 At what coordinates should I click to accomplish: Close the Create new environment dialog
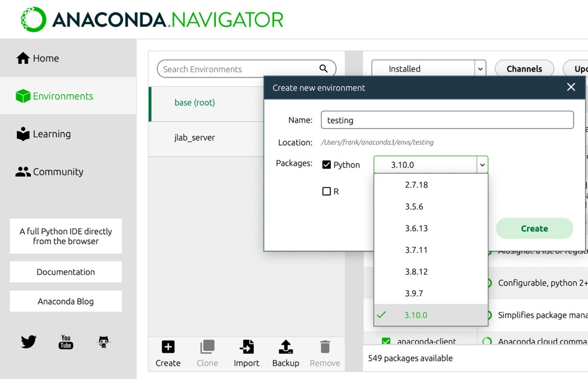571,87
